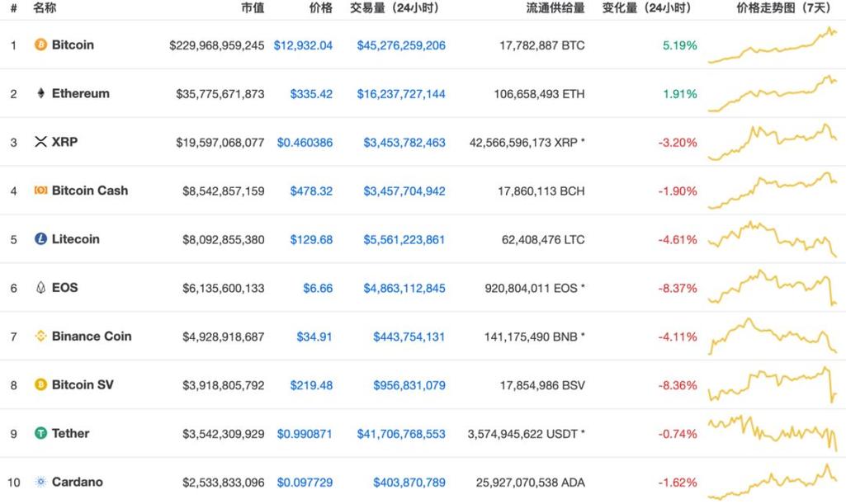
Task: Click Binance Coin price $34.91
Action: [314, 337]
